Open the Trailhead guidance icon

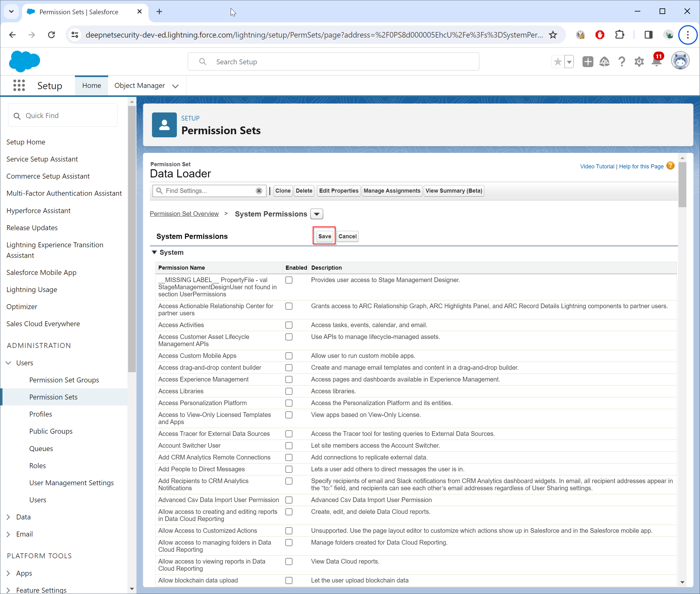604,62
